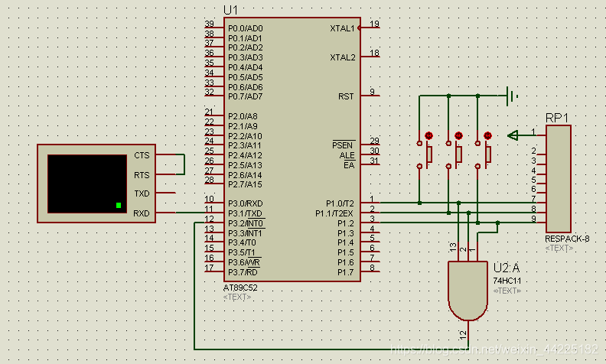Click the P0.0/AD0 pin label
This screenshot has width=606, height=364.
pyautogui.click(x=246, y=28)
